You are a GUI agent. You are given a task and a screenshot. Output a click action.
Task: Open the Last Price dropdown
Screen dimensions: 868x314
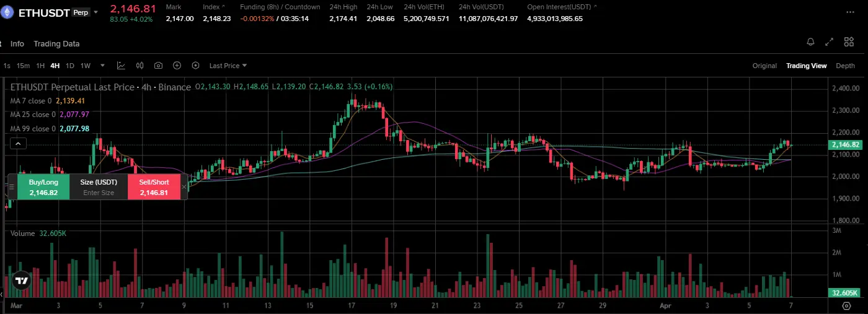coord(228,66)
